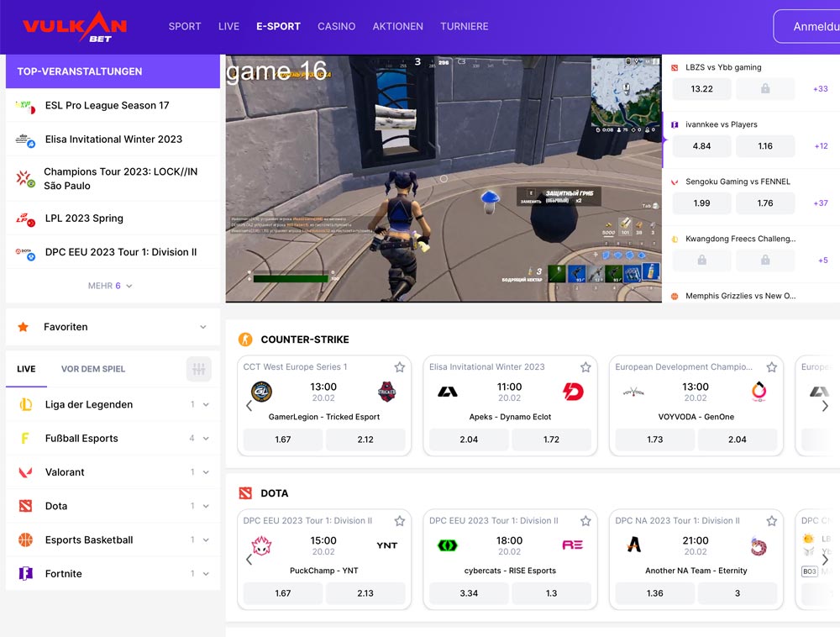Image resolution: width=840 pixels, height=637 pixels.
Task: Click the Liga der Legenden icon
Action: [26, 404]
